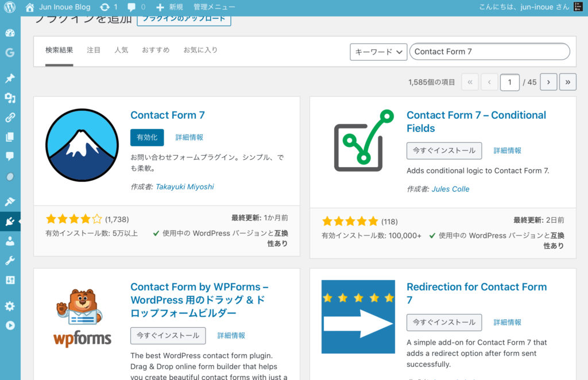Open the キーワード search type dropdown
Screen dimensions: 588x380
coord(378,52)
